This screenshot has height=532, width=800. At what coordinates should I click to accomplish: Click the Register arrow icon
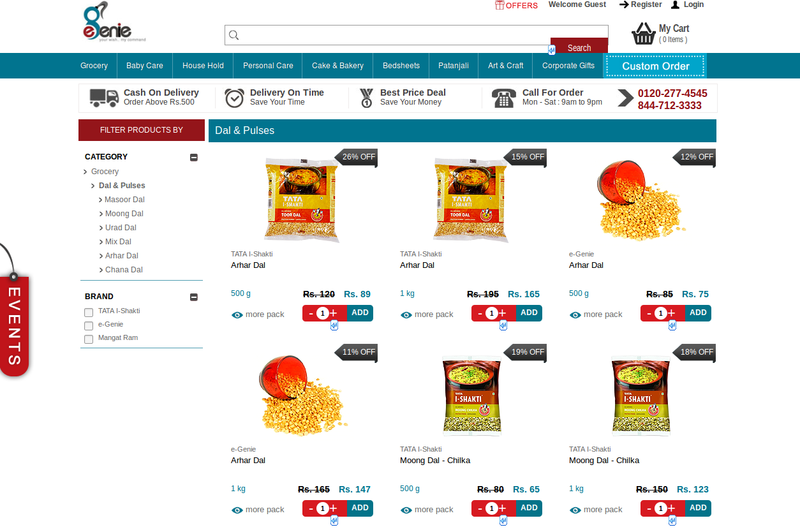coord(624,4)
